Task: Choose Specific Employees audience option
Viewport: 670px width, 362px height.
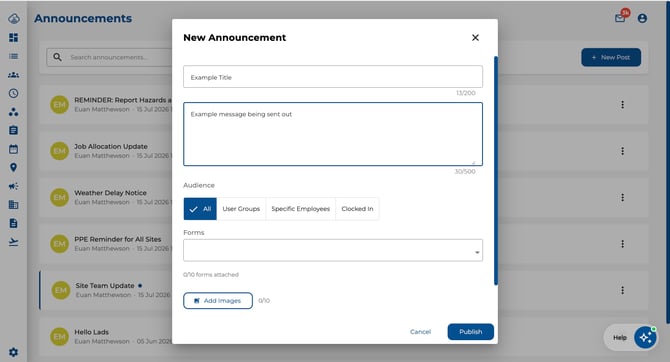Action: (x=300, y=209)
